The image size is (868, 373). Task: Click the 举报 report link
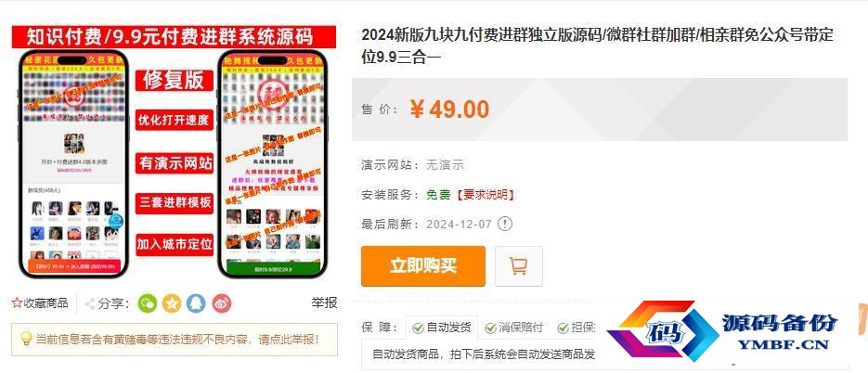(324, 303)
